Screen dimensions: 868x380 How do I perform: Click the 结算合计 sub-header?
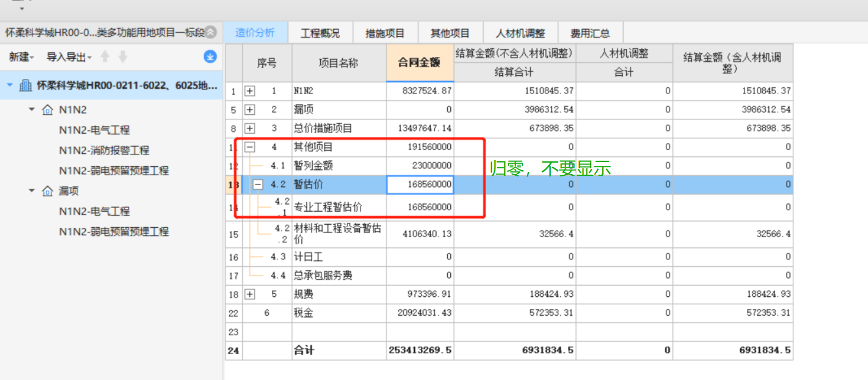pos(515,72)
